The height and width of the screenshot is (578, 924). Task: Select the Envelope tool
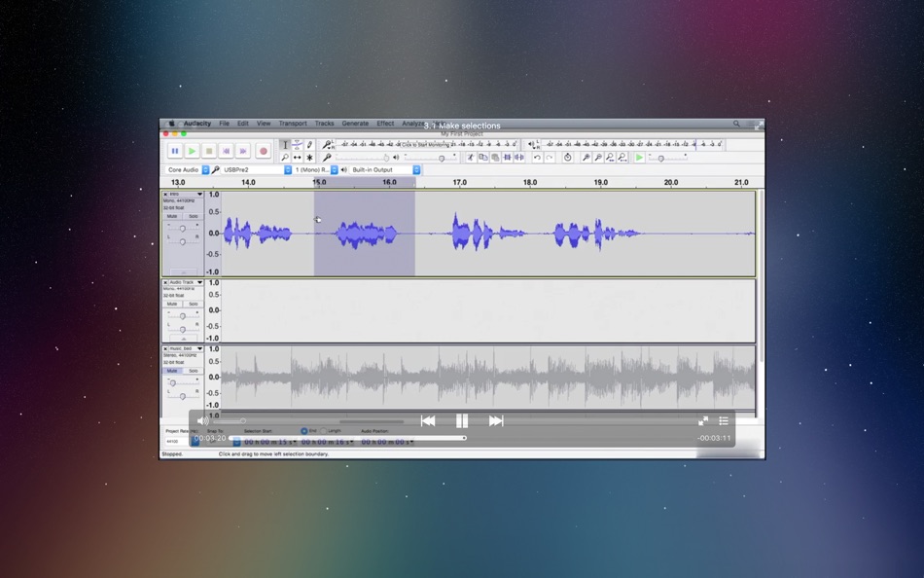tap(298, 143)
